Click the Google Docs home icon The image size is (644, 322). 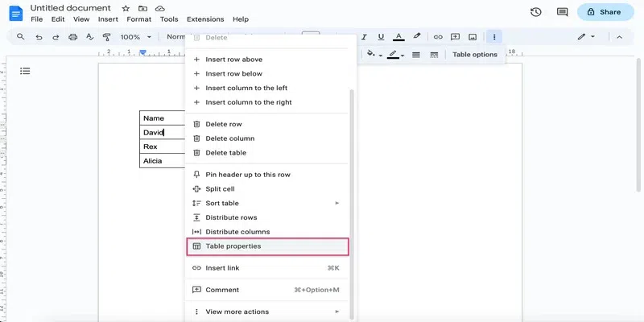click(16, 14)
